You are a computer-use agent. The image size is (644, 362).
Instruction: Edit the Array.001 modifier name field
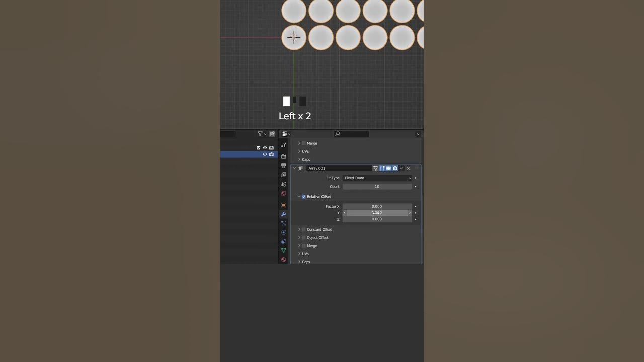pos(339,168)
